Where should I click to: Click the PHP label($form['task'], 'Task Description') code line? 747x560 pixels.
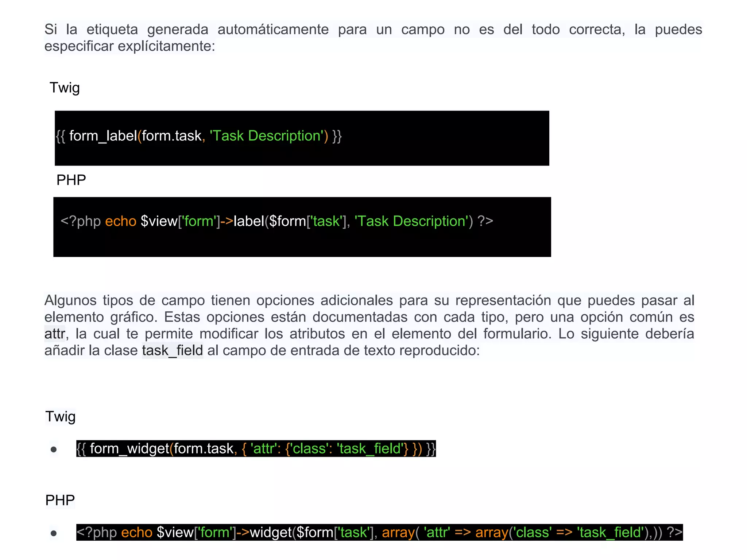coord(277,221)
